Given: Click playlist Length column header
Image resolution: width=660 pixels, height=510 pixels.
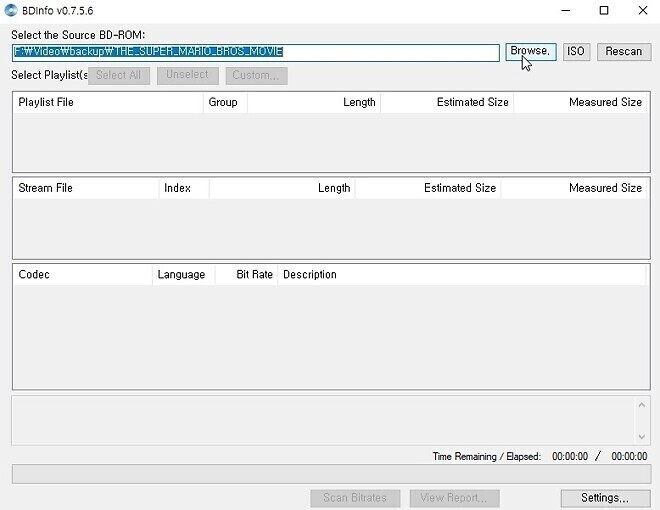Looking at the screenshot, I should click(x=314, y=102).
